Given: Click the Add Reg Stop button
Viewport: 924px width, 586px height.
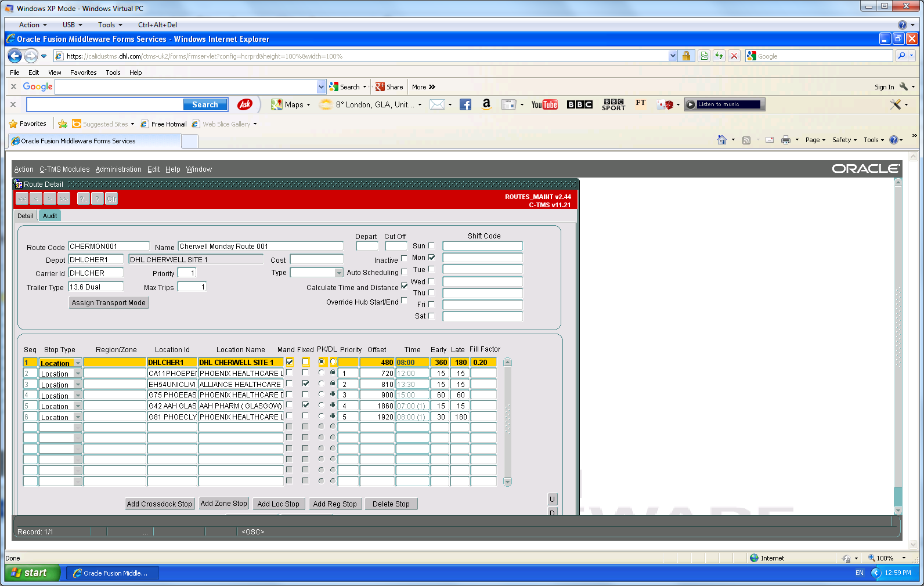Looking at the screenshot, I should tap(335, 504).
